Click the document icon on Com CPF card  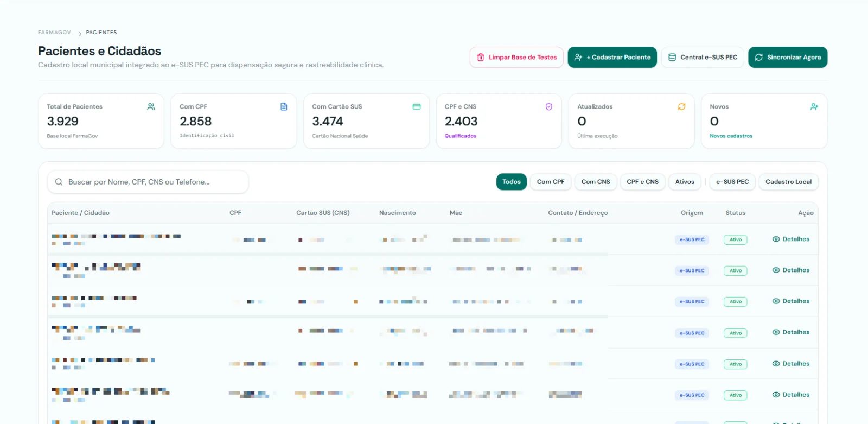click(x=284, y=107)
